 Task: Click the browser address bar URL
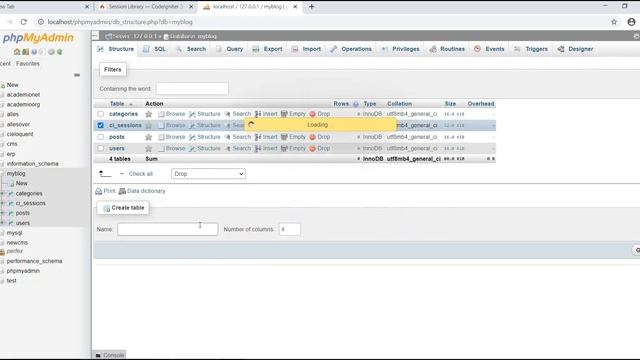pyautogui.click(x=120, y=22)
